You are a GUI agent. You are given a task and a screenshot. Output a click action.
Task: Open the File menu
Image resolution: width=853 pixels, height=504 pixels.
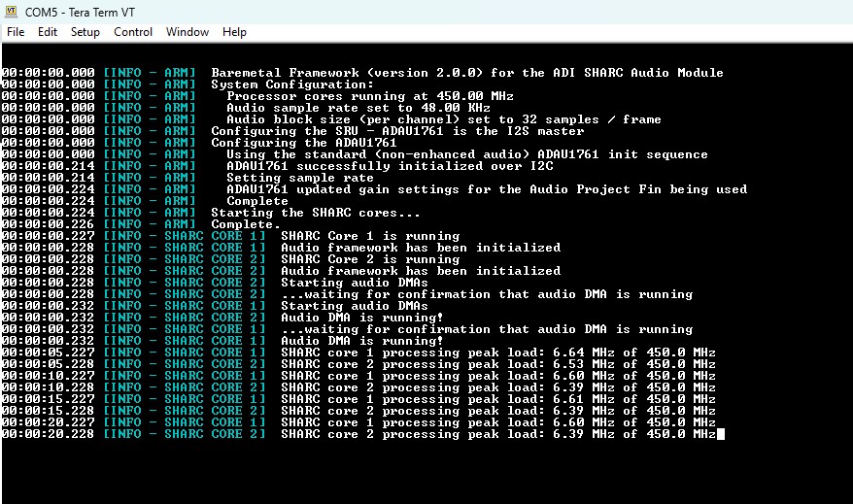pos(16,32)
